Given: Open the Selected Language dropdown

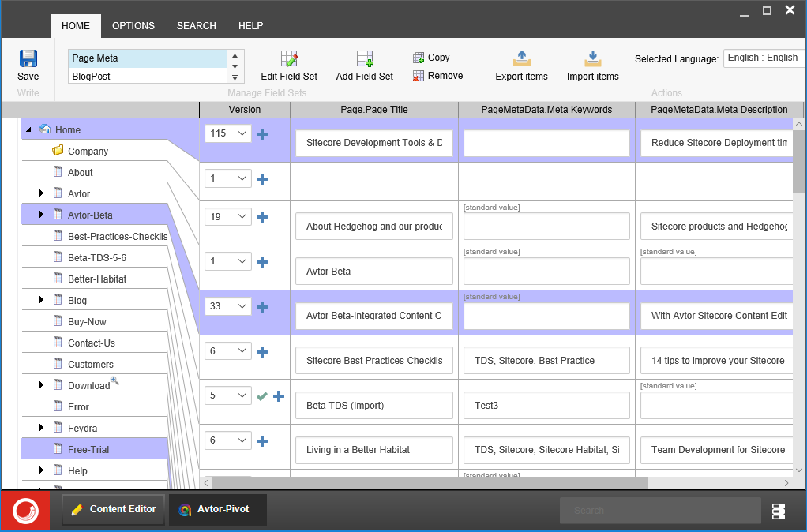Looking at the screenshot, I should [764, 58].
